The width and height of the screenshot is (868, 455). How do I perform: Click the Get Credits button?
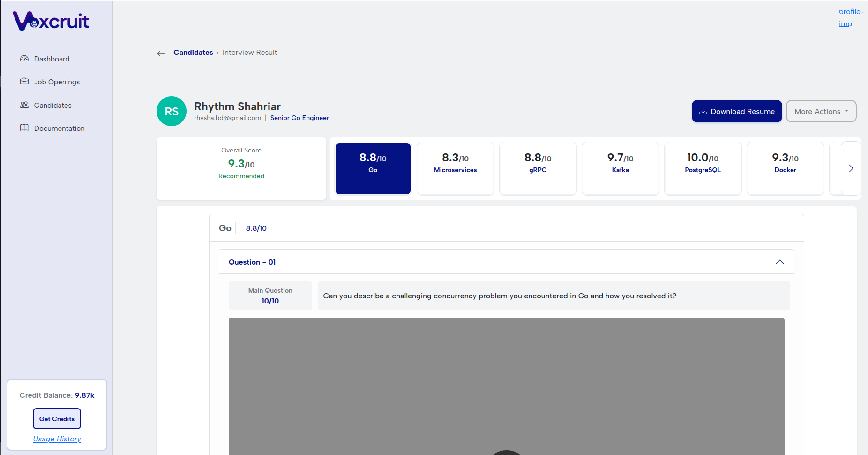[57, 419]
